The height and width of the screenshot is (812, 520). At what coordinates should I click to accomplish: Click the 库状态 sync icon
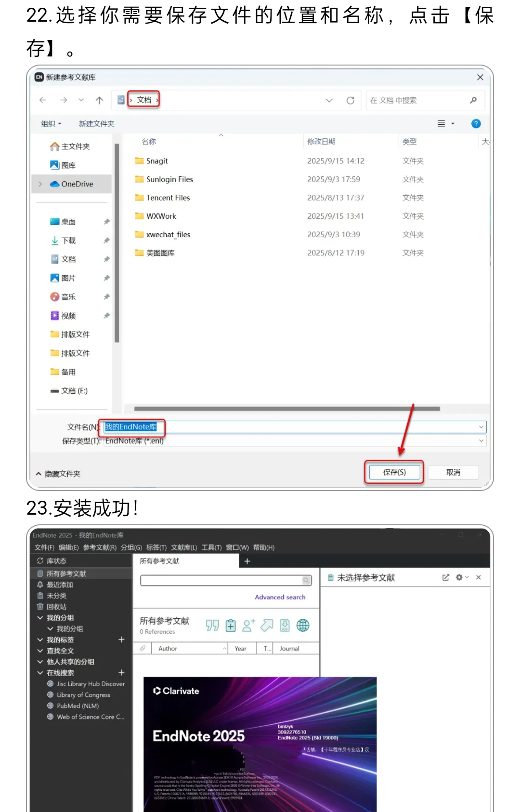pyautogui.click(x=40, y=561)
